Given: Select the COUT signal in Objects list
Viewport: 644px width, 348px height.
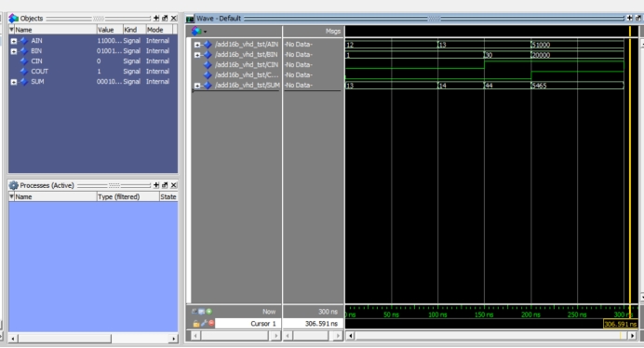Looking at the screenshot, I should pos(39,72).
